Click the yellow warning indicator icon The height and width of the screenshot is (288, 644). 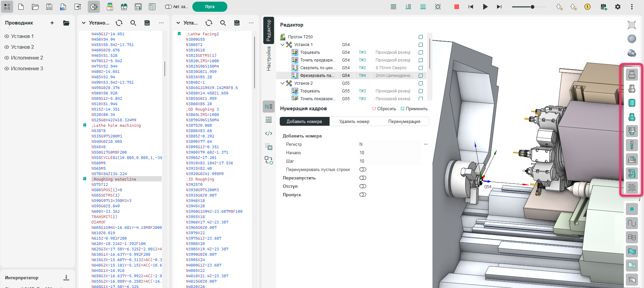pos(587,7)
